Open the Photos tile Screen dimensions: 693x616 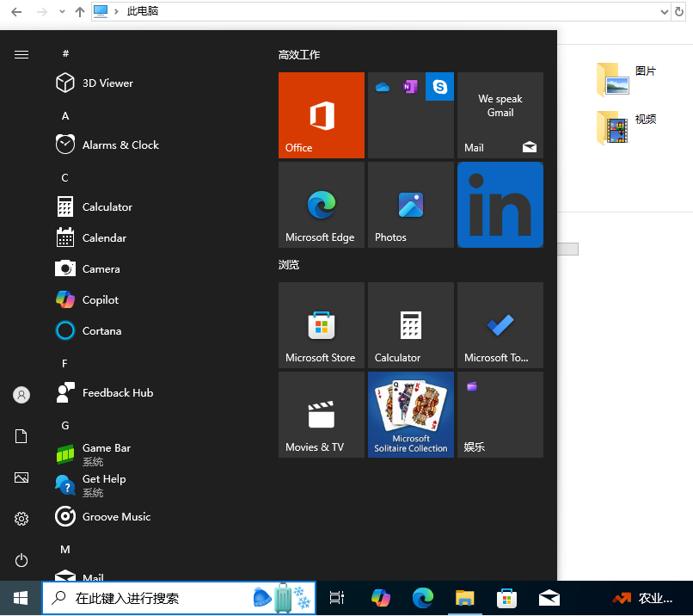(x=411, y=204)
